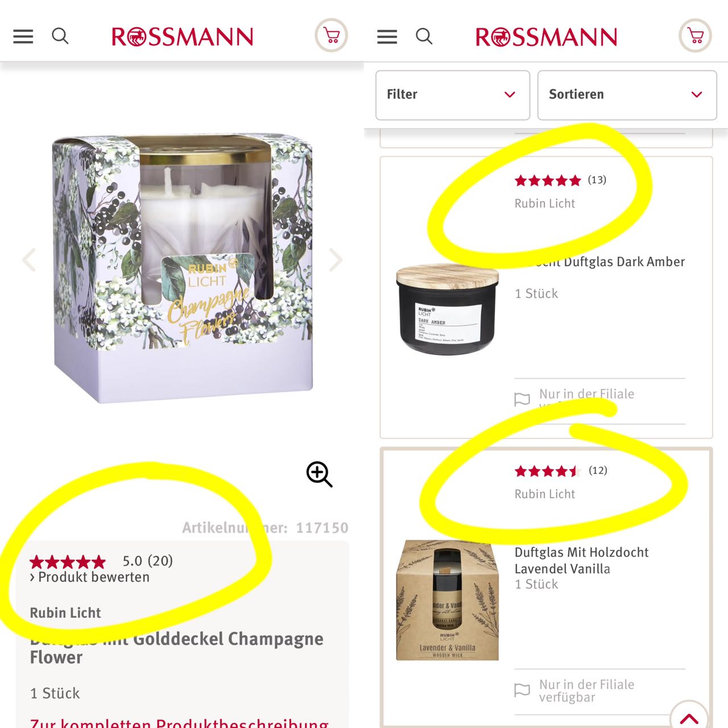Open the shopping cart on the right screen
The image size is (728, 728).
point(696,36)
